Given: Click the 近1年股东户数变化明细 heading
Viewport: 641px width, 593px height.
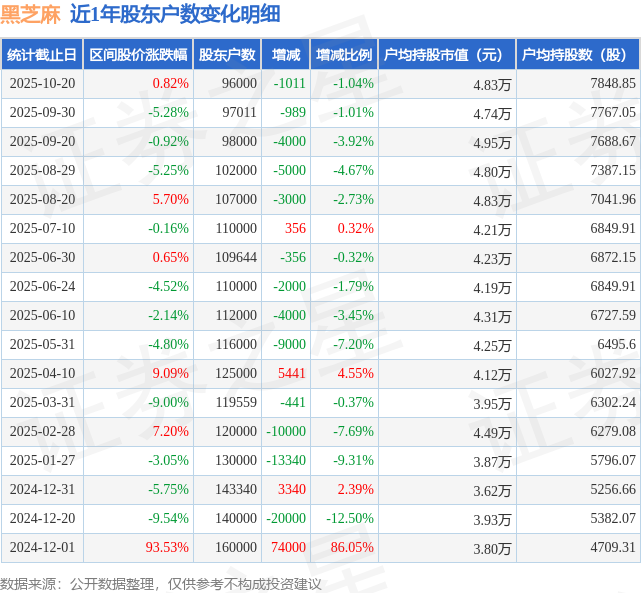Looking at the screenshot, I should [x=175, y=15].
